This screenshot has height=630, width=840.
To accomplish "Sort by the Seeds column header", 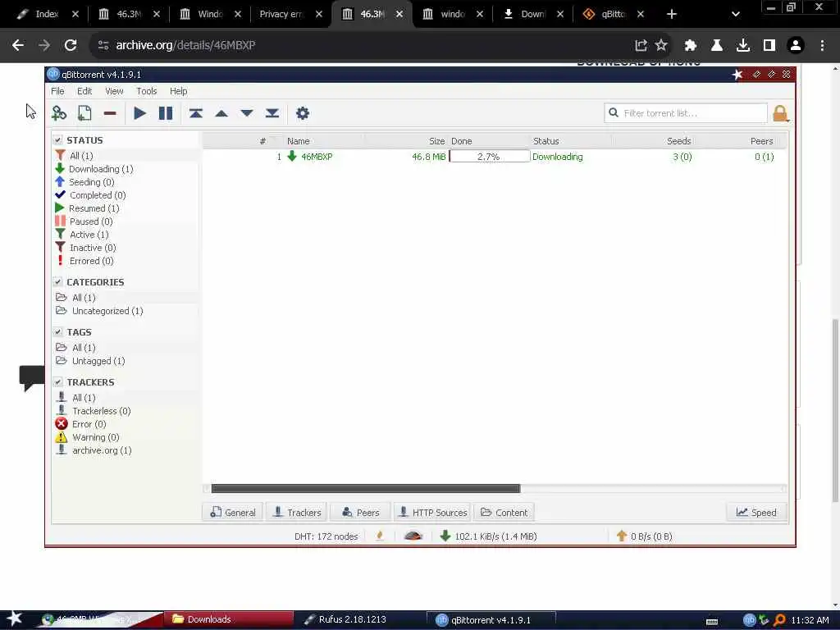I will (678, 141).
